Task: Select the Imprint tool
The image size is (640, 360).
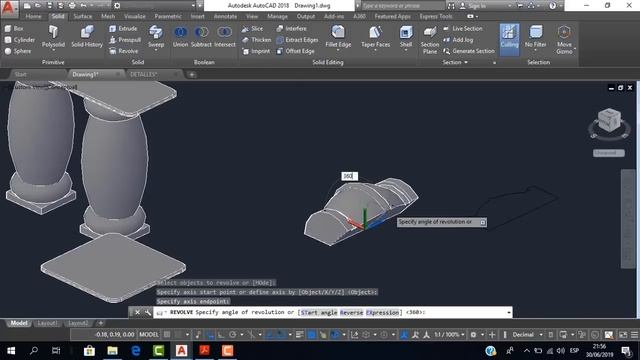Action: pos(256,51)
